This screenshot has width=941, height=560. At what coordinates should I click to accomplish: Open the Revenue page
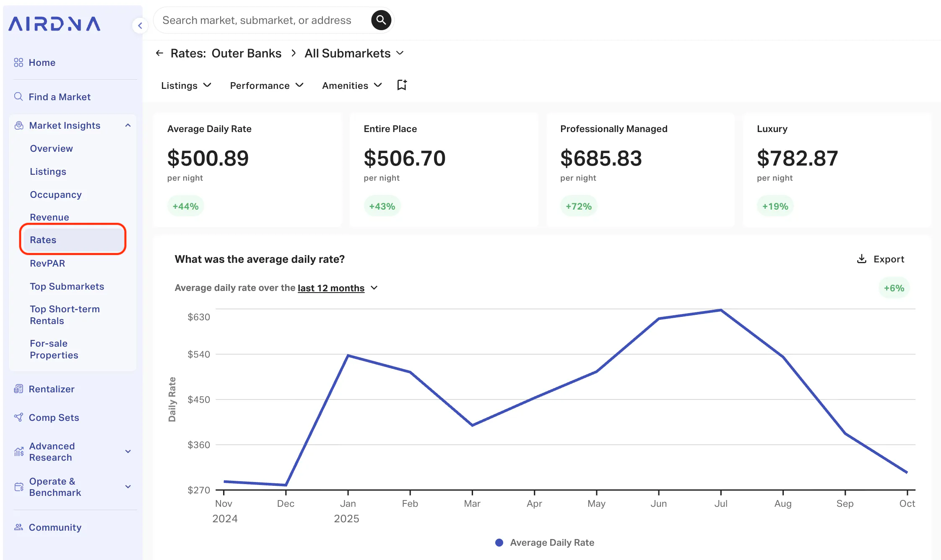(49, 217)
